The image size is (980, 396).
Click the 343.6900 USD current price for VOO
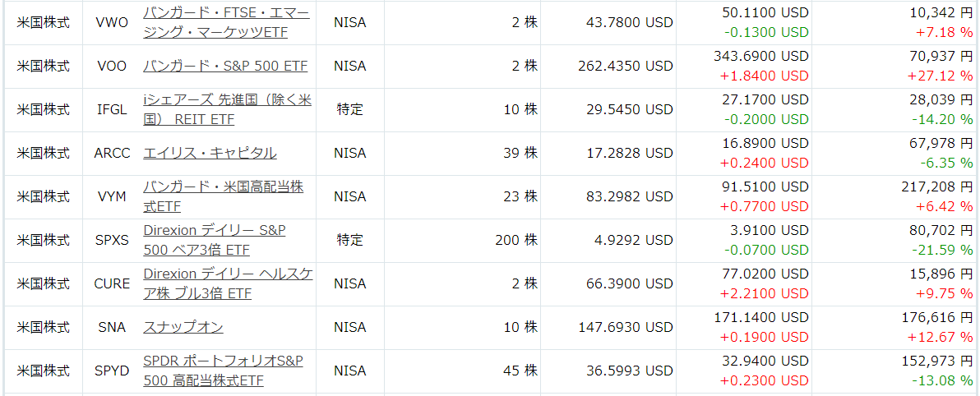(761, 56)
